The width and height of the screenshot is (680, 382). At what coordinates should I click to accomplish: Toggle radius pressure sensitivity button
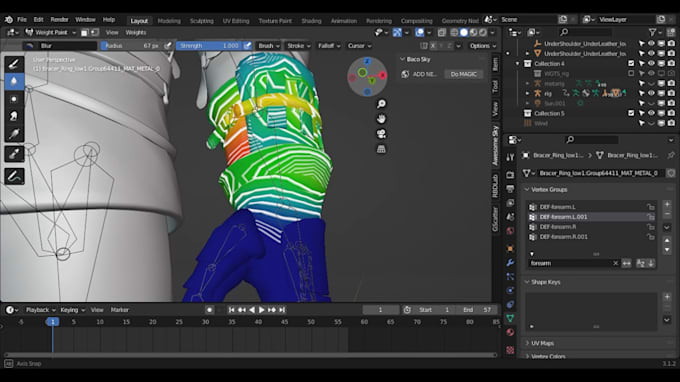coord(168,46)
